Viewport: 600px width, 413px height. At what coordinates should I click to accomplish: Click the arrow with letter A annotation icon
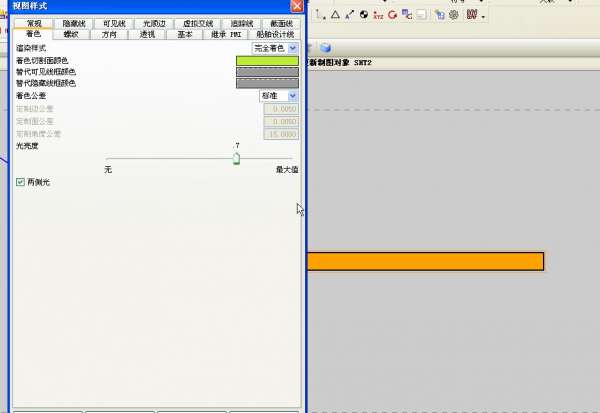(349, 15)
